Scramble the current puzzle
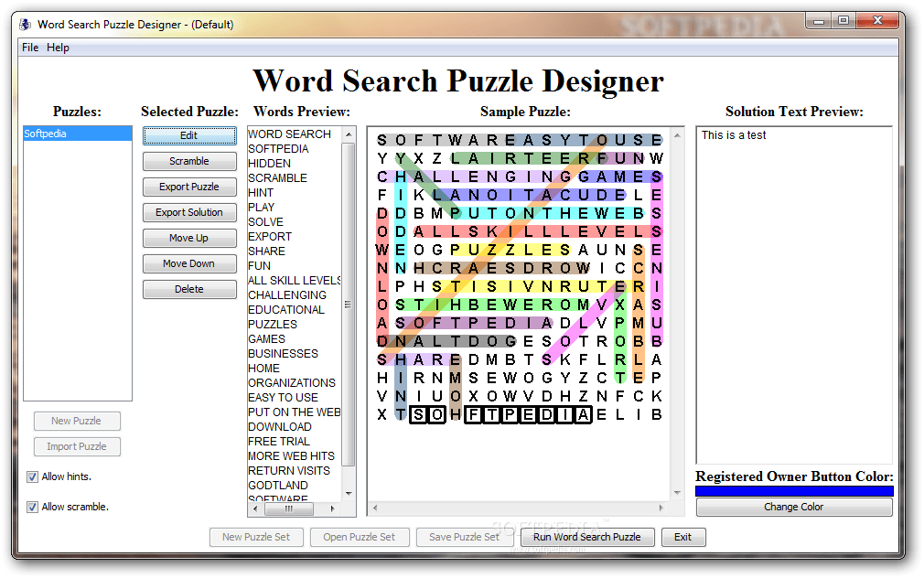The image size is (924, 578). point(189,161)
